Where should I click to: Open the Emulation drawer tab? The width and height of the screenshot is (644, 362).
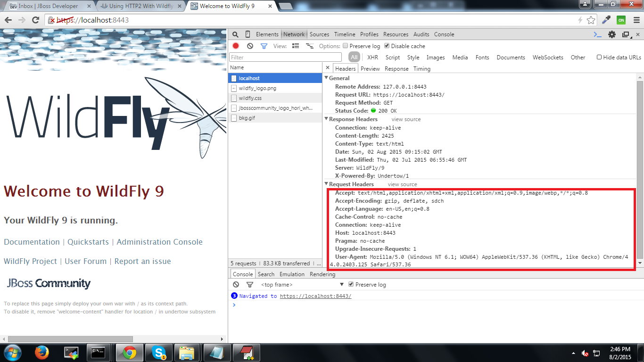point(292,274)
